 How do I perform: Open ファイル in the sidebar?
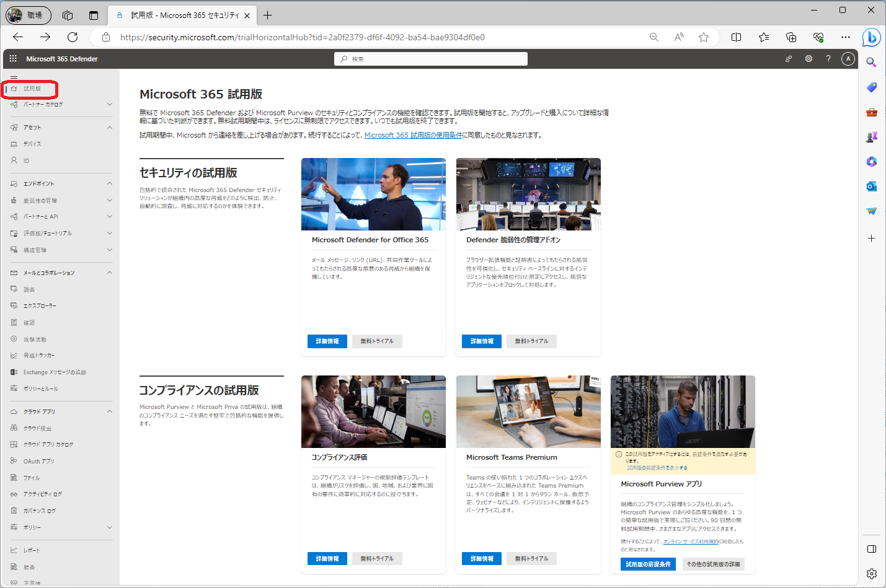32,478
